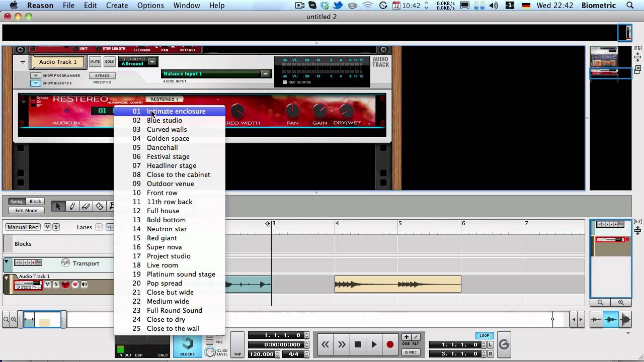This screenshot has width=644, height=362.
Task: Click the R right locator button
Action: coord(491,354)
